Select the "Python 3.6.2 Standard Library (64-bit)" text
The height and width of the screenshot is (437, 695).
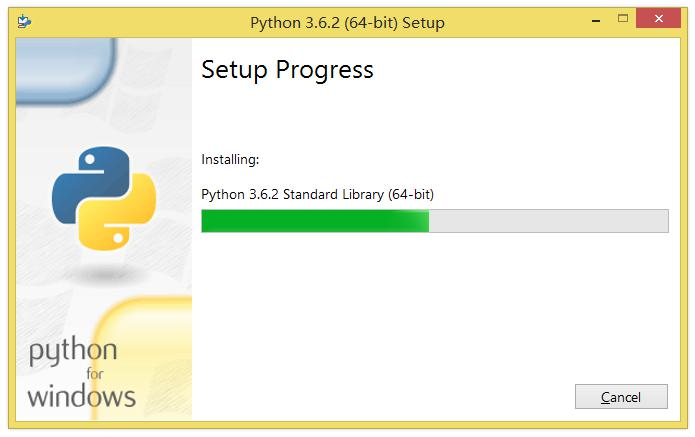[317, 193]
